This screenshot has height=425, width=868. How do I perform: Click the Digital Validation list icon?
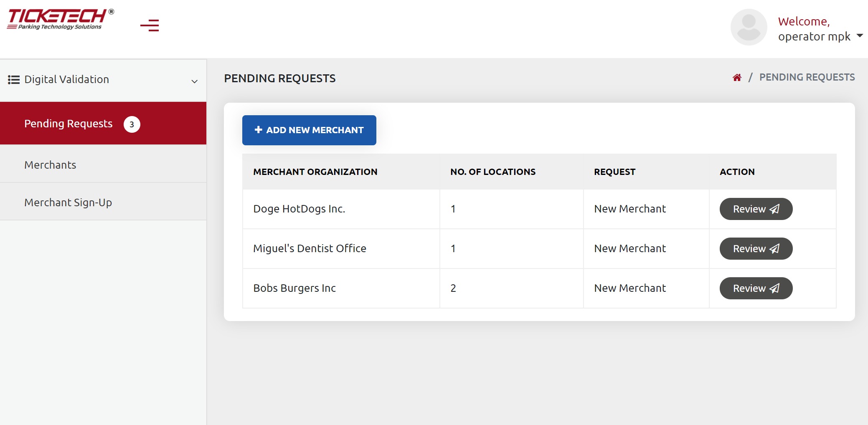click(x=14, y=80)
